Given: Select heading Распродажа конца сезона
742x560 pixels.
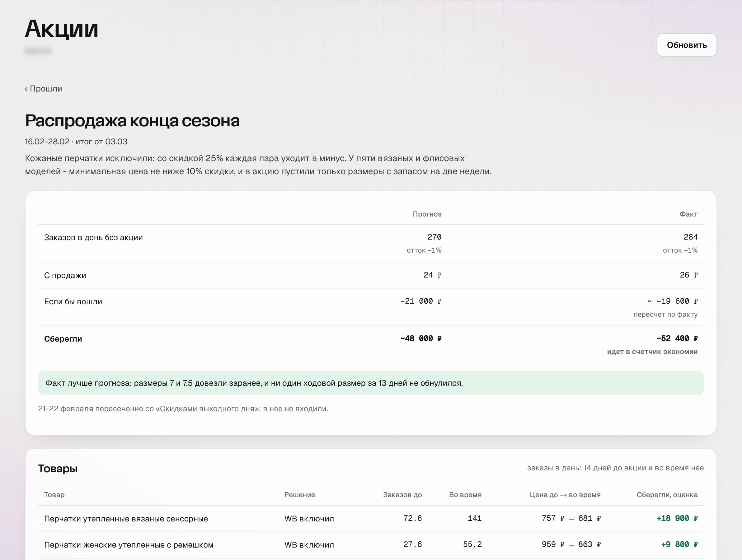Looking at the screenshot, I should coord(132,121).
